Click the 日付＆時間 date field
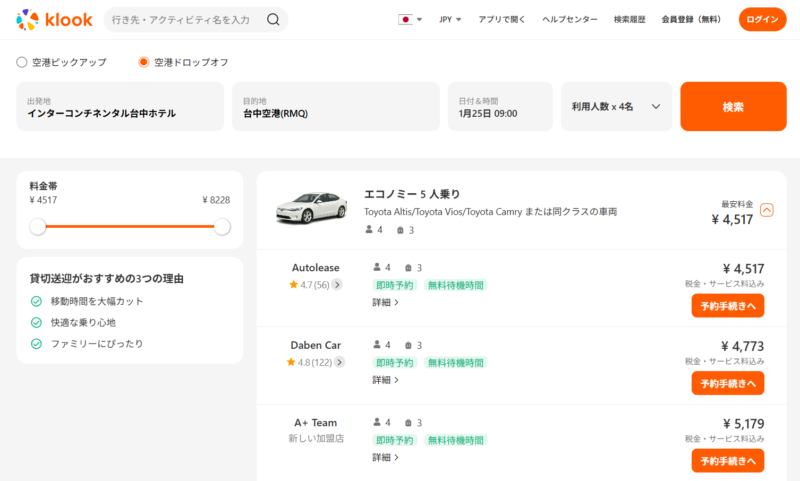This screenshot has width=800, height=481. click(x=499, y=106)
